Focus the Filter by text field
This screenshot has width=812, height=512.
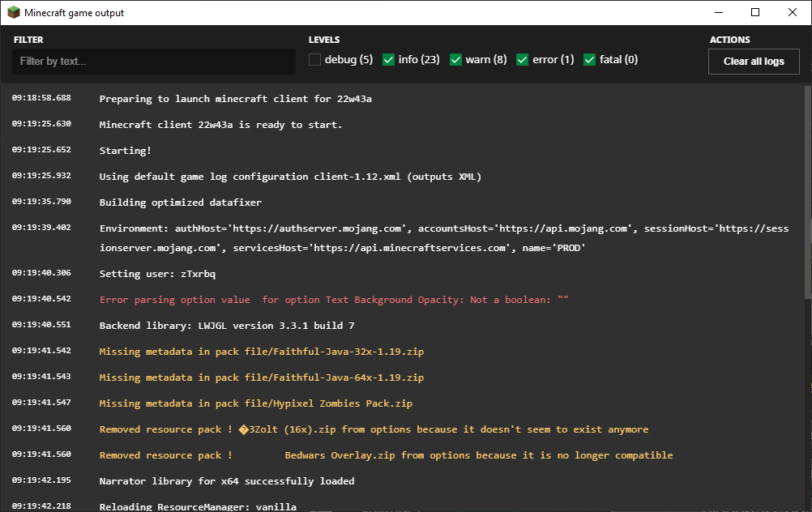coord(154,62)
